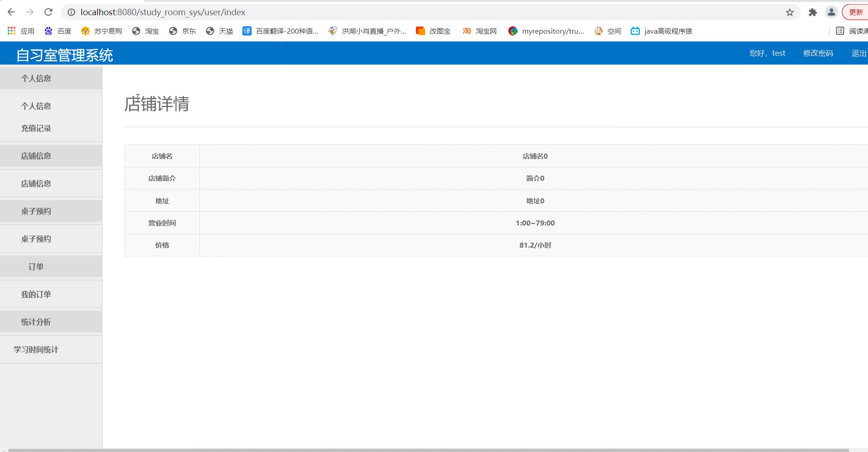The height and width of the screenshot is (452, 868).
Task: Open the 阅读清单 reading list
Action: tap(852, 31)
